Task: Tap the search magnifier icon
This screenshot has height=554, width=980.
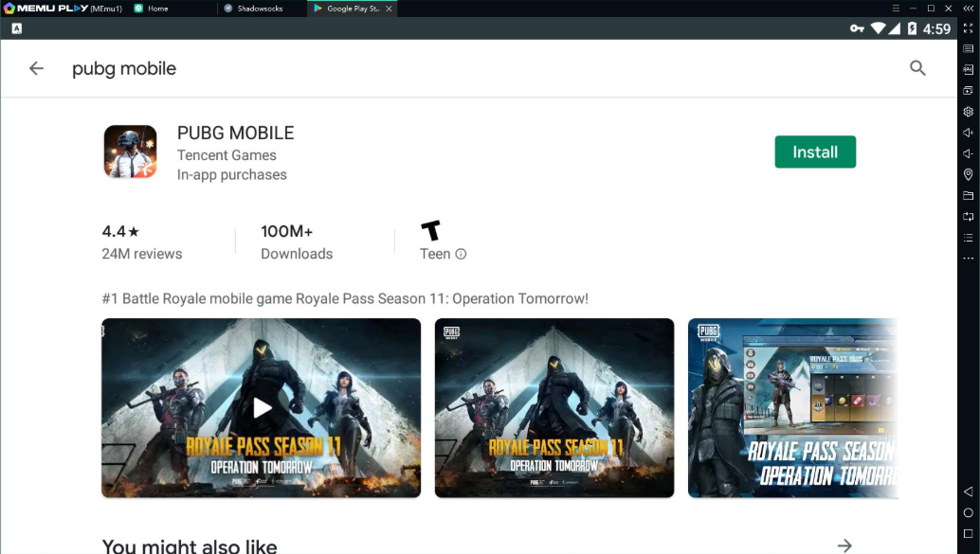Action: pyautogui.click(x=916, y=68)
